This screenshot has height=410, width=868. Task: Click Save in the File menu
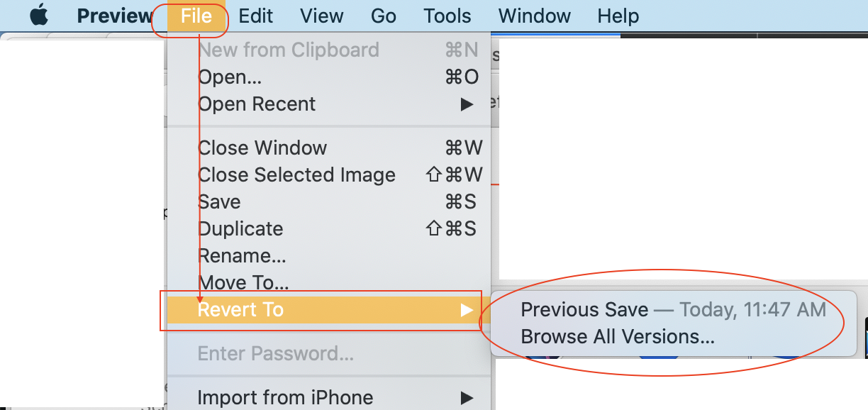219,202
